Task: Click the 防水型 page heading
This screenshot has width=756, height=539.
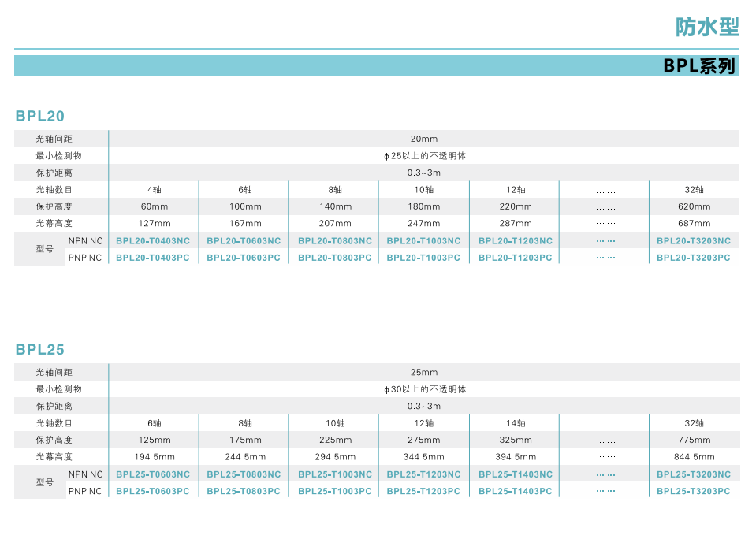Action: point(707,27)
